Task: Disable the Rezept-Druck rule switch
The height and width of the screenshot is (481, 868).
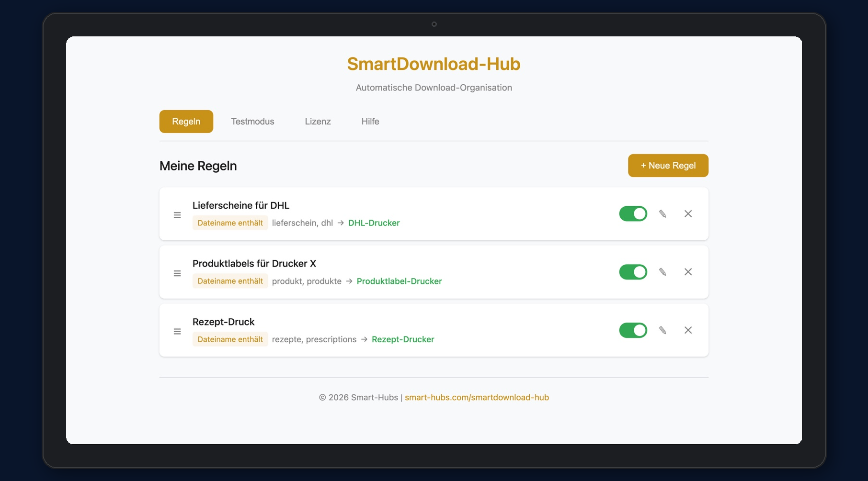Action: (633, 330)
